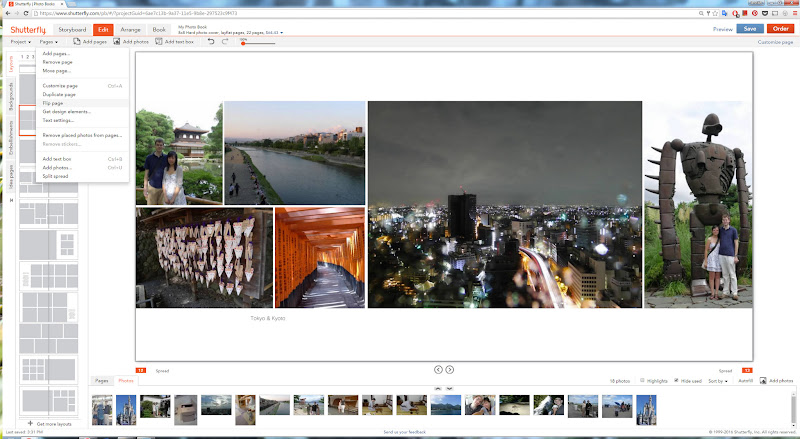The width and height of the screenshot is (800, 439).
Task: Click the Tokyo & Kyoto caption text
Action: [267, 318]
